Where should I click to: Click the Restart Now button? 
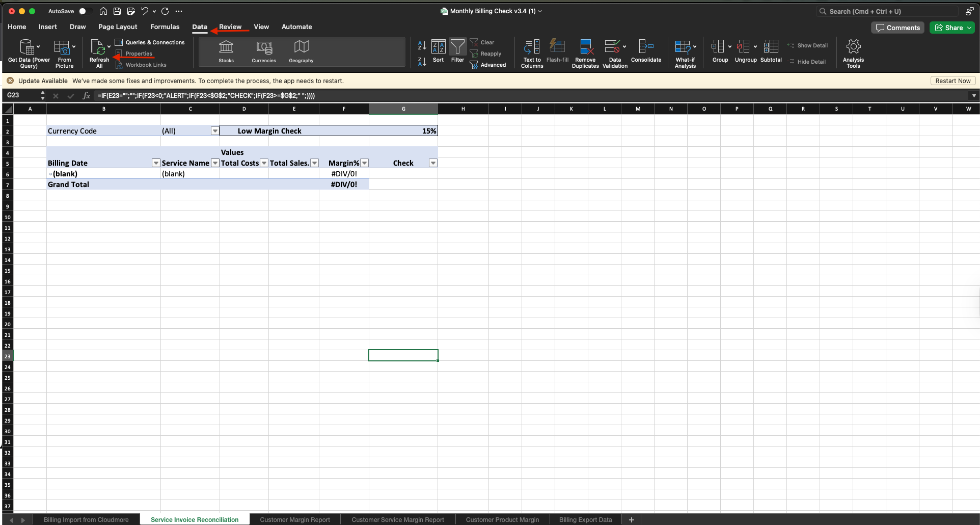(952, 81)
